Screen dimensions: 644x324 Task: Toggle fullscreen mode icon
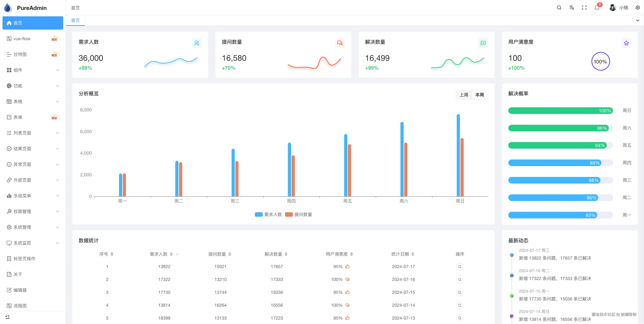point(584,8)
